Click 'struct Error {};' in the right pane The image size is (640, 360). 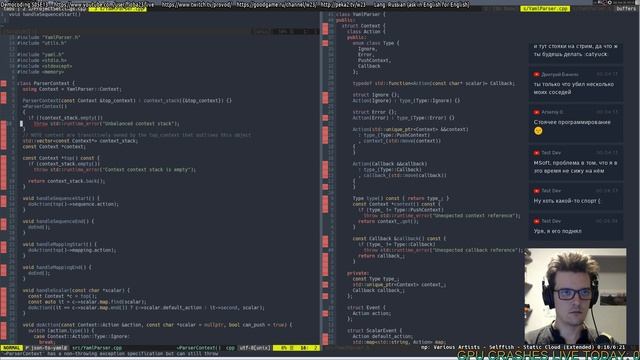(374, 112)
